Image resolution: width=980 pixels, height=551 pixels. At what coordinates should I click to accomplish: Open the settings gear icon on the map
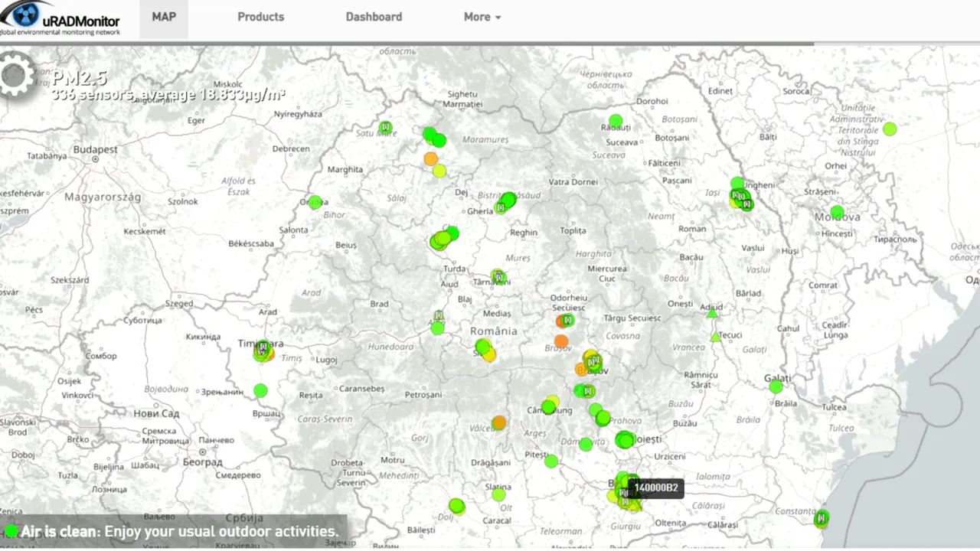(x=15, y=76)
